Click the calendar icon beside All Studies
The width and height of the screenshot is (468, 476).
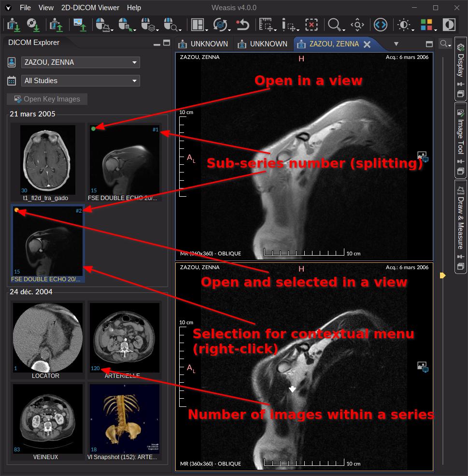click(12, 81)
